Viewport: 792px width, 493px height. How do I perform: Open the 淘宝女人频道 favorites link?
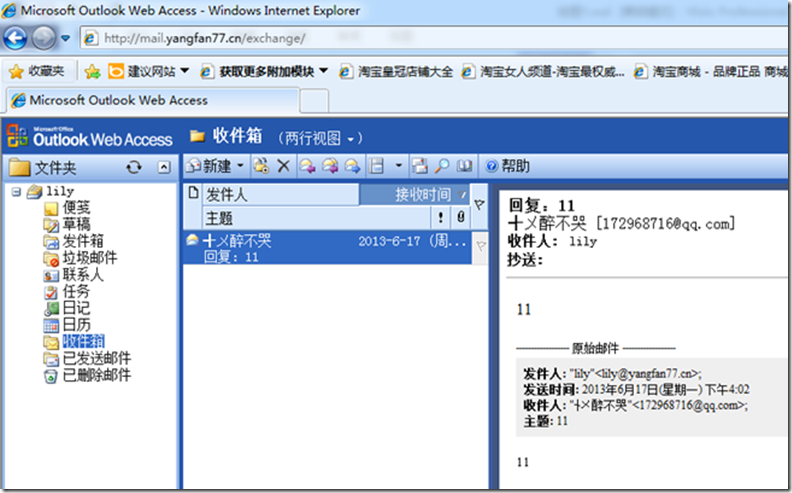543,72
